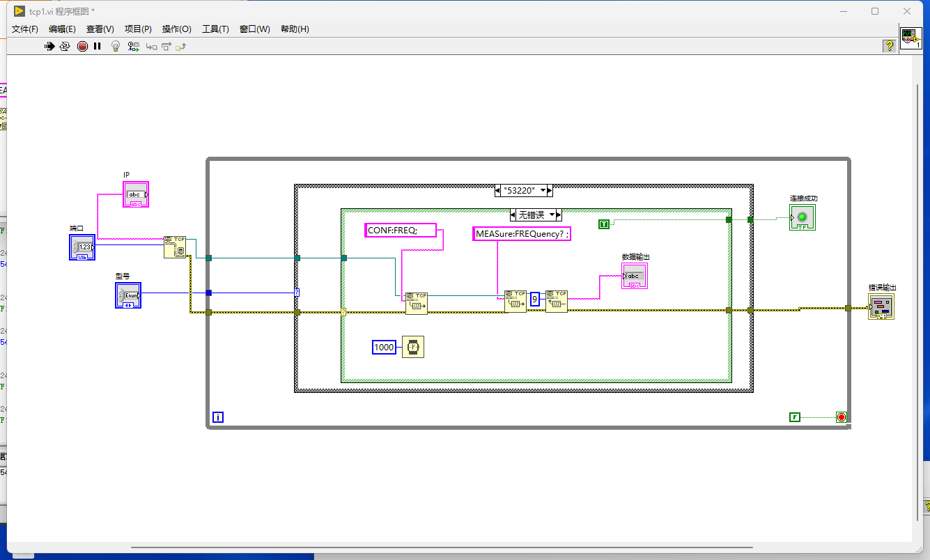The width and height of the screenshot is (930, 560).
Task: Open the 文件(F) menu
Action: click(x=25, y=29)
